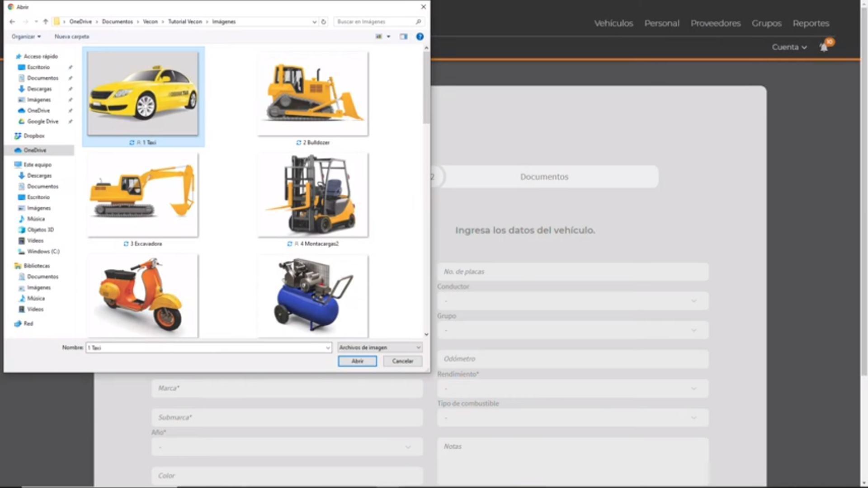Open file dialog help icon
The width and height of the screenshot is (868, 488).
(420, 37)
